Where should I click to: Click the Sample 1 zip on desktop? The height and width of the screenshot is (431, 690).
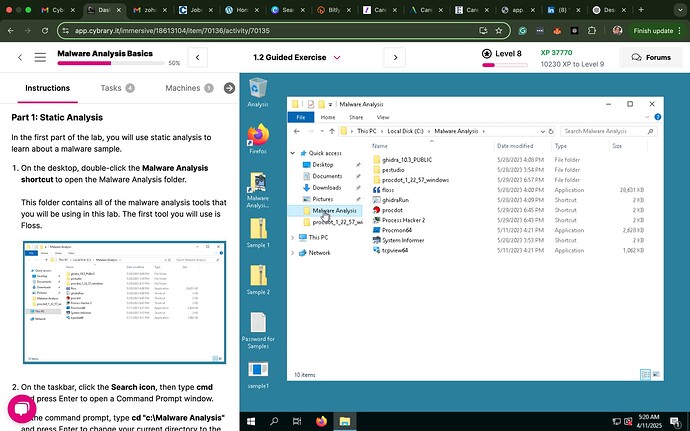258,225
